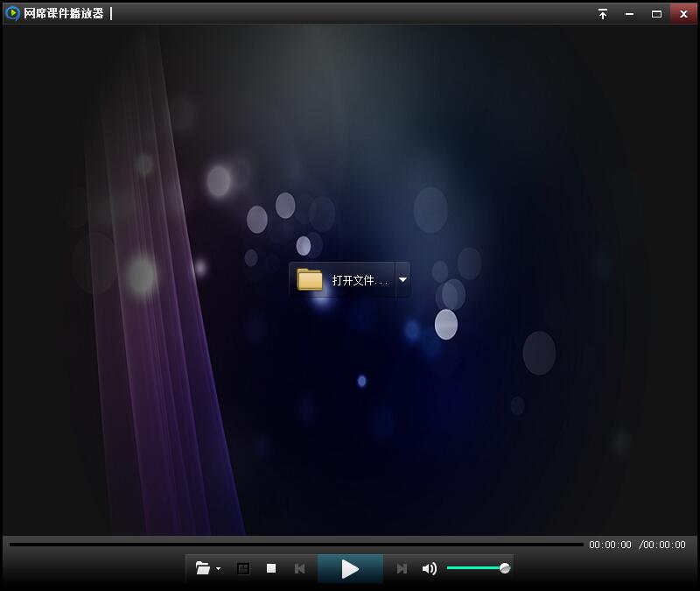Viewport: 700px width, 591px height.
Task: Skip to the next track
Action: (x=402, y=568)
